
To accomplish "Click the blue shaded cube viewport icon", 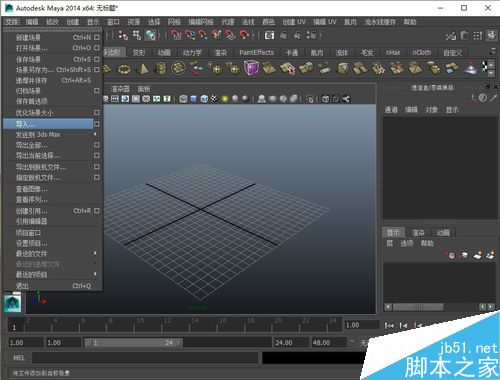I will (x=194, y=99).
